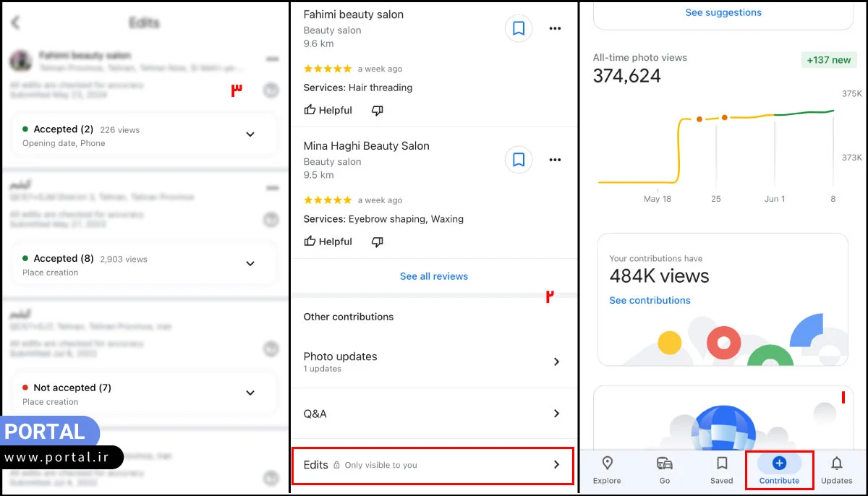Expand the Accepted (2) edits dropdown
This screenshot has height=496, width=868.
click(x=250, y=134)
